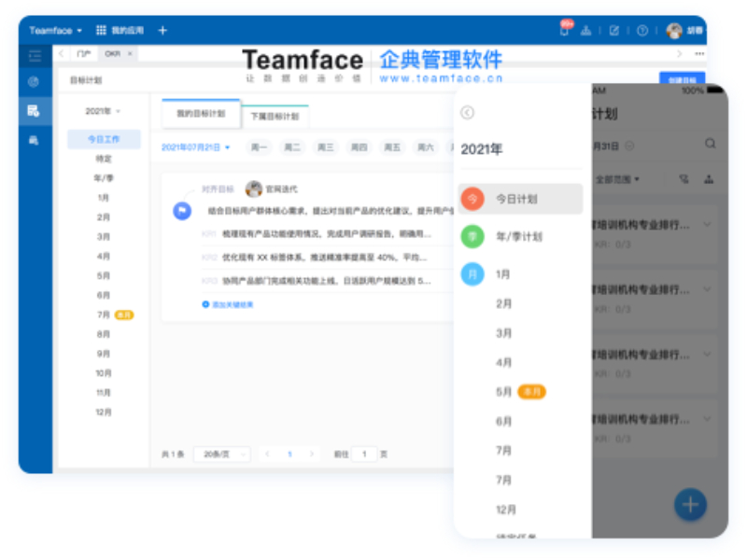747x560 pixels.
Task: Select the 周三 weekday filter
Action: click(325, 147)
